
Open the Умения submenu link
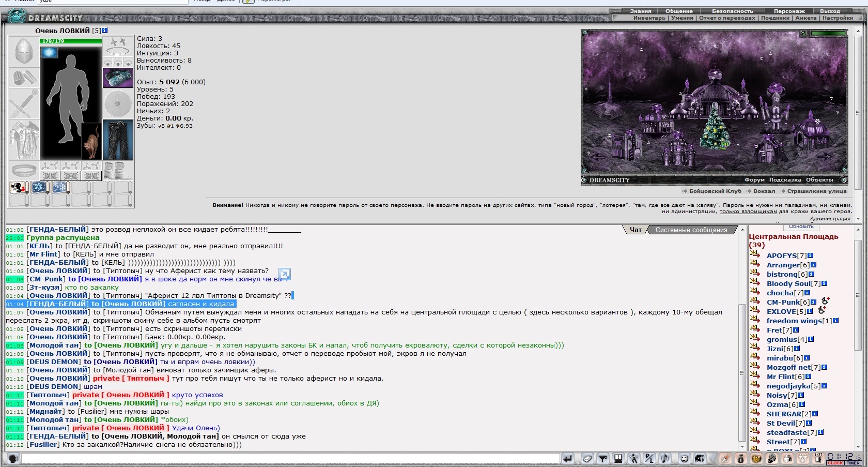pos(682,18)
